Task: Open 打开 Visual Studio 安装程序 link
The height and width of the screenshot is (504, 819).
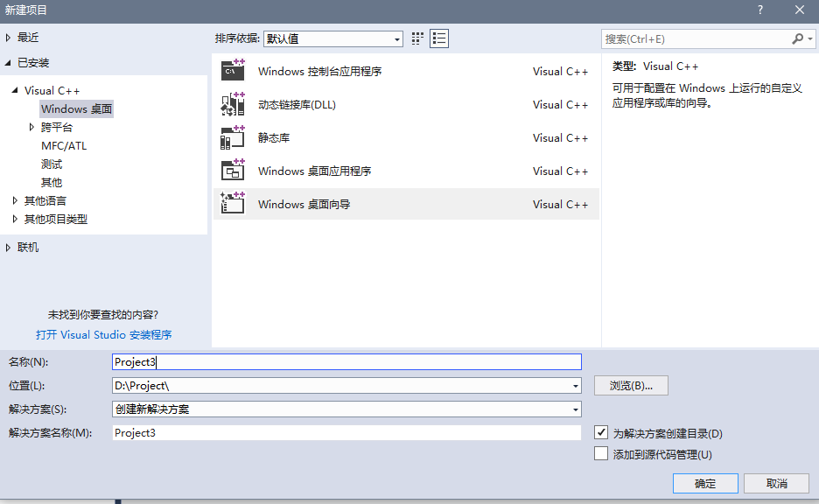Action: click(x=104, y=334)
